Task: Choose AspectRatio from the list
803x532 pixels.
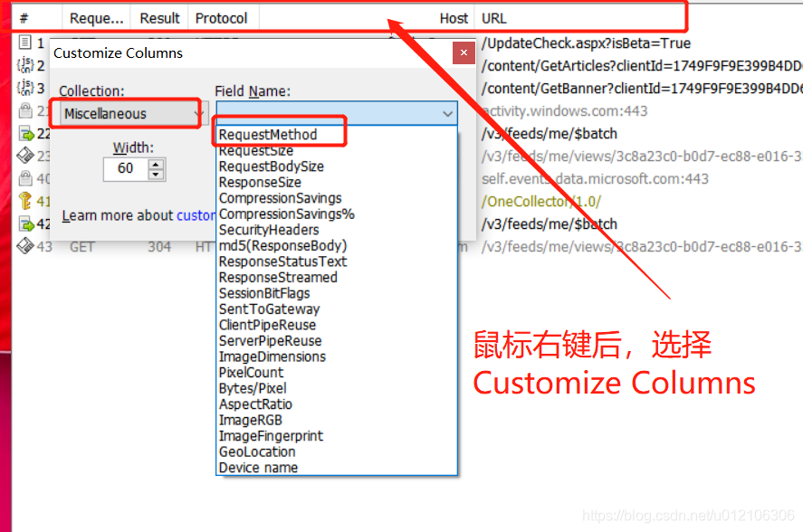Action: click(x=255, y=404)
